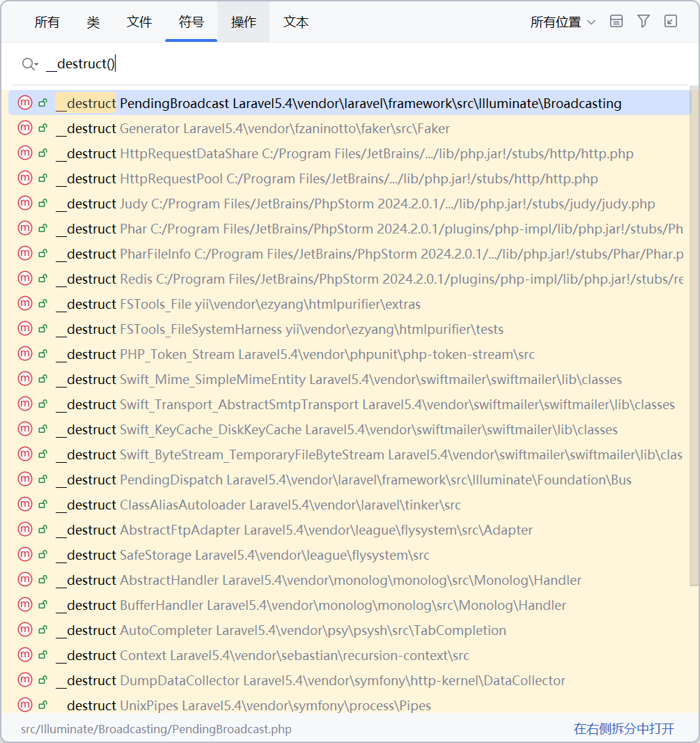Select __destruct Swift_Transport_AbstractSmtpTransport result
The width and height of the screenshot is (700, 743).
(350, 404)
